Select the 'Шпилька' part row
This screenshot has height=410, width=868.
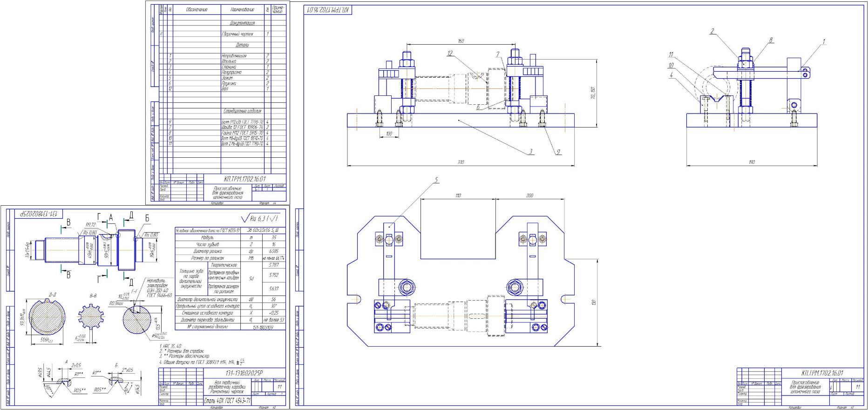coord(222,61)
